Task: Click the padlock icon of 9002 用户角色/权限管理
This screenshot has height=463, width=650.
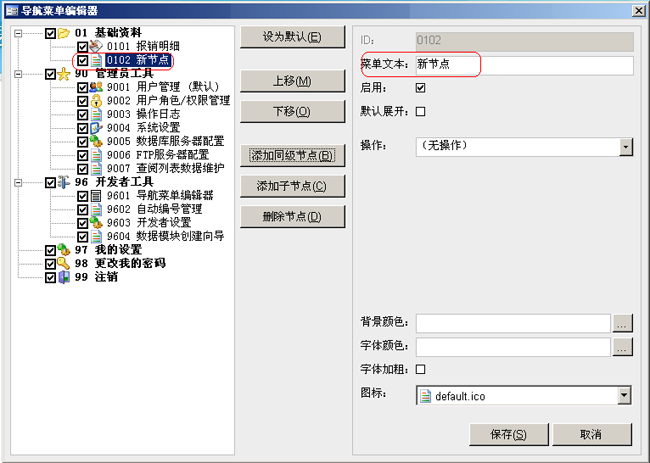Action: 96,101
